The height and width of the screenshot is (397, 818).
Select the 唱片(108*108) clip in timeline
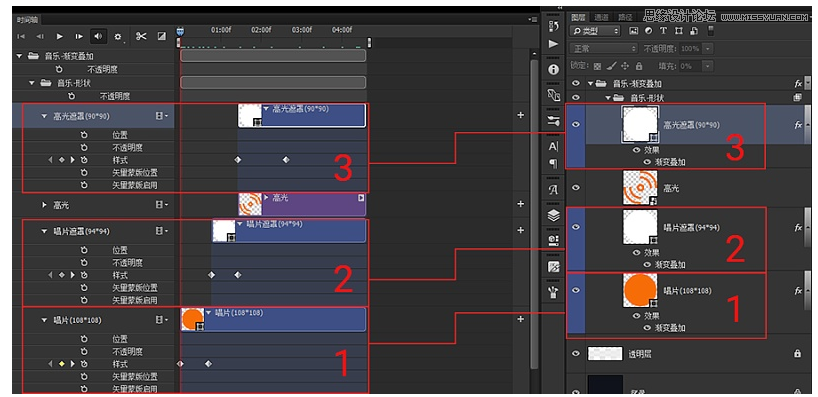pos(273,319)
